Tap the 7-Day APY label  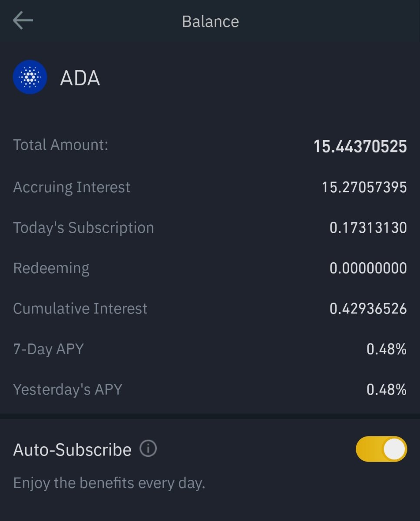[48, 349]
